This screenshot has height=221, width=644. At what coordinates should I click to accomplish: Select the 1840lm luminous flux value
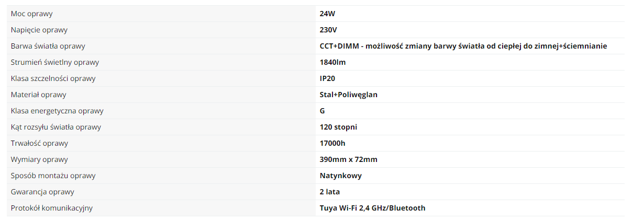pyautogui.click(x=332, y=62)
